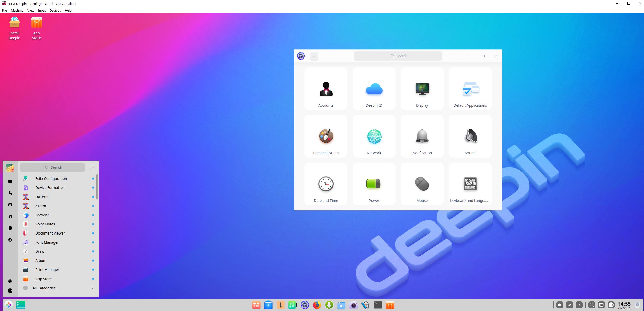Open the Control Center hamburger menu

[x=458, y=56]
